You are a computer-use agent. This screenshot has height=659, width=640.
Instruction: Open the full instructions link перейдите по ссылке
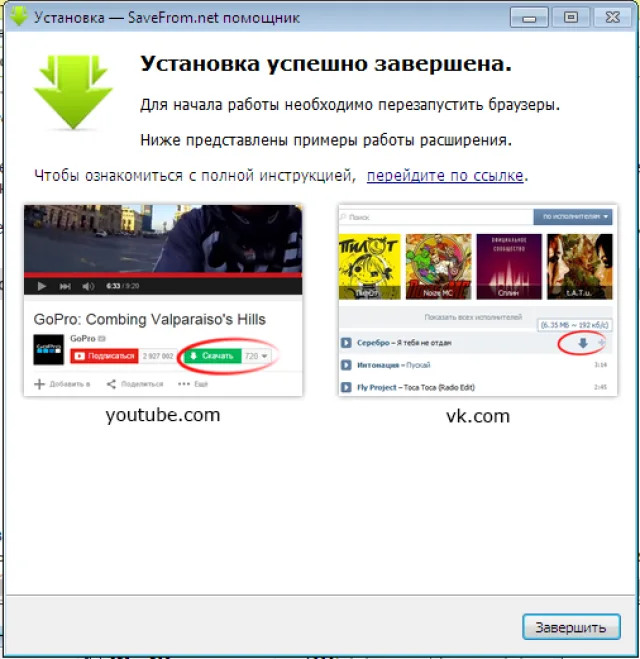click(445, 175)
